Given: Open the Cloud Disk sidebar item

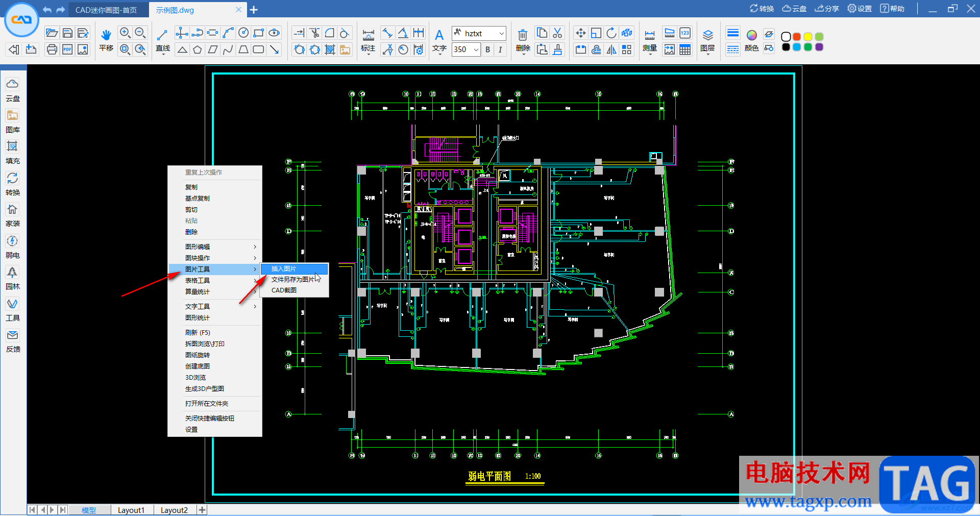Looking at the screenshot, I should (x=13, y=90).
